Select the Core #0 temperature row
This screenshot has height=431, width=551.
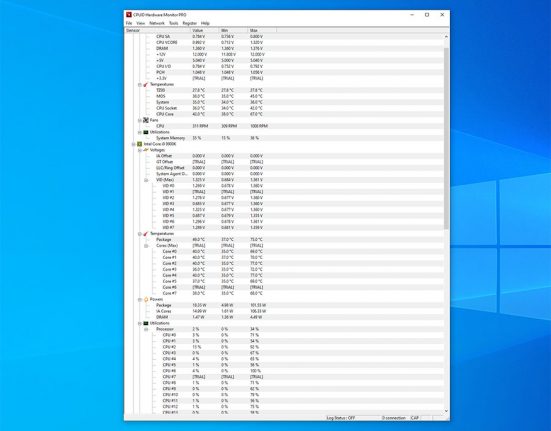285,252
